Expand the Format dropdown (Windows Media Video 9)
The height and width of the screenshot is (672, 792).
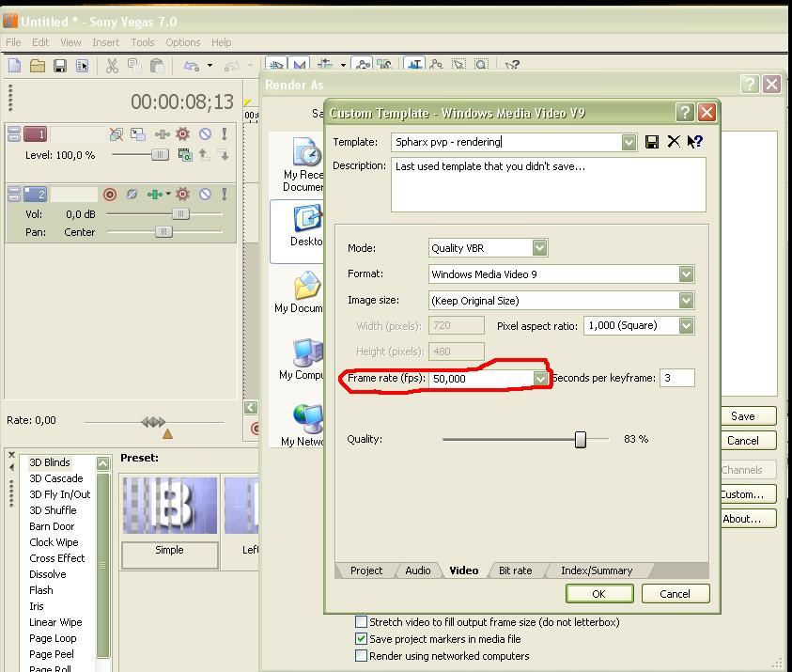coord(686,273)
